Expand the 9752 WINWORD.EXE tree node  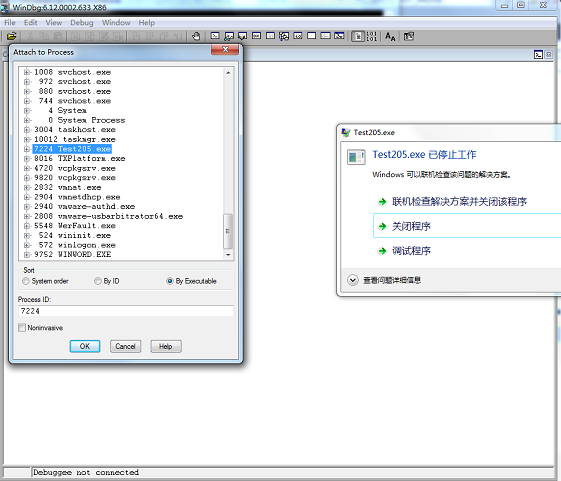[x=27, y=254]
